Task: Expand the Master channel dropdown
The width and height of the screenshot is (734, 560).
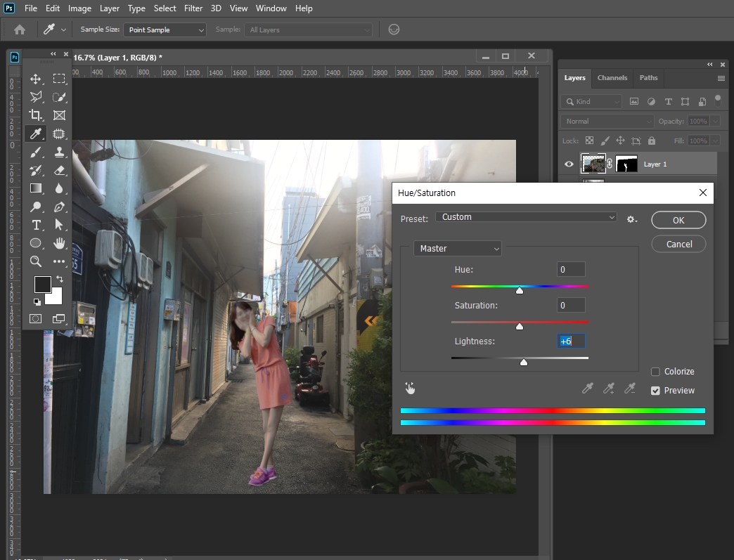Action: tap(458, 249)
